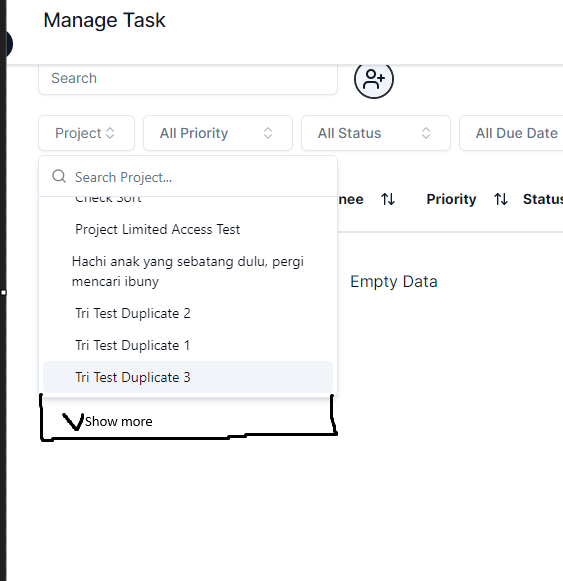Click the chevron icon on All Status
Image resolution: width=563 pixels, height=581 pixels.
[x=426, y=133]
